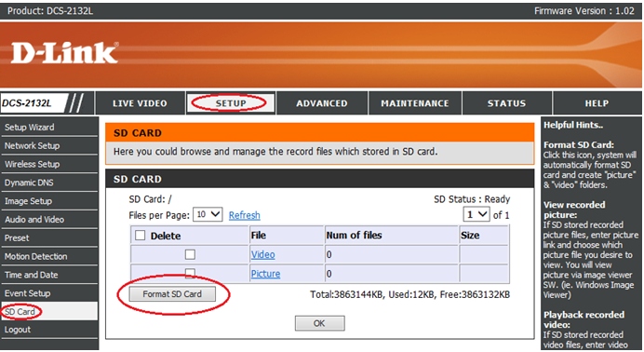Open the Live Video tab

140,103
